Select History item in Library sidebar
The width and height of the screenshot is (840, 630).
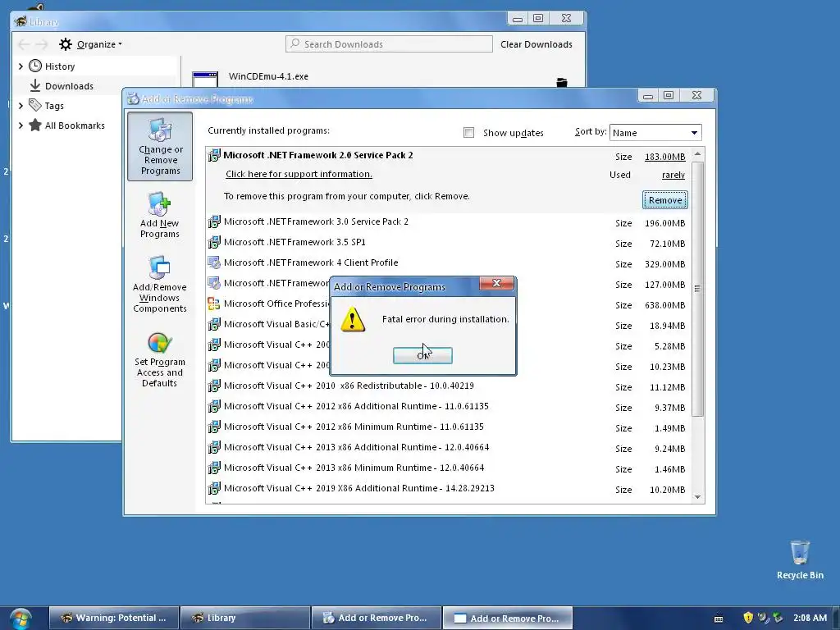(59, 66)
